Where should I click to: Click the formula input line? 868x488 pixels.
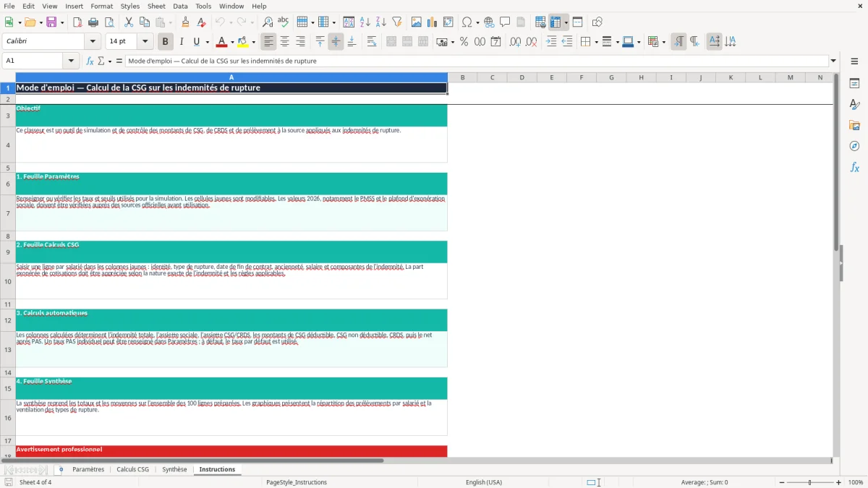(477, 61)
